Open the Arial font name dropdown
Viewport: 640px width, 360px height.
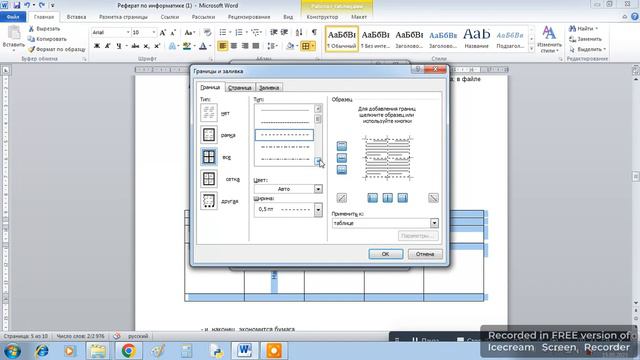coord(128,32)
